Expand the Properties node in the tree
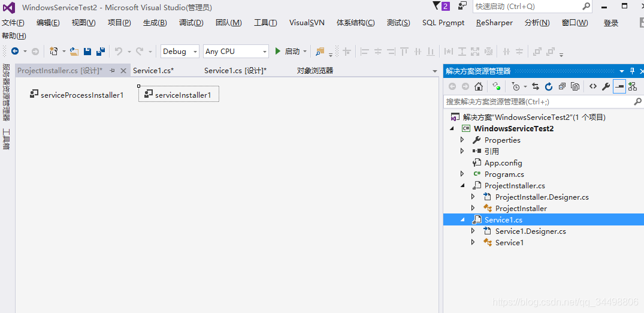The image size is (644, 313). 462,140
